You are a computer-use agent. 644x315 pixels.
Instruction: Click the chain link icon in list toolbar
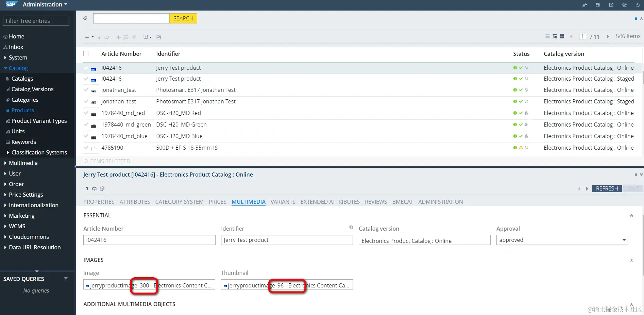134,37
